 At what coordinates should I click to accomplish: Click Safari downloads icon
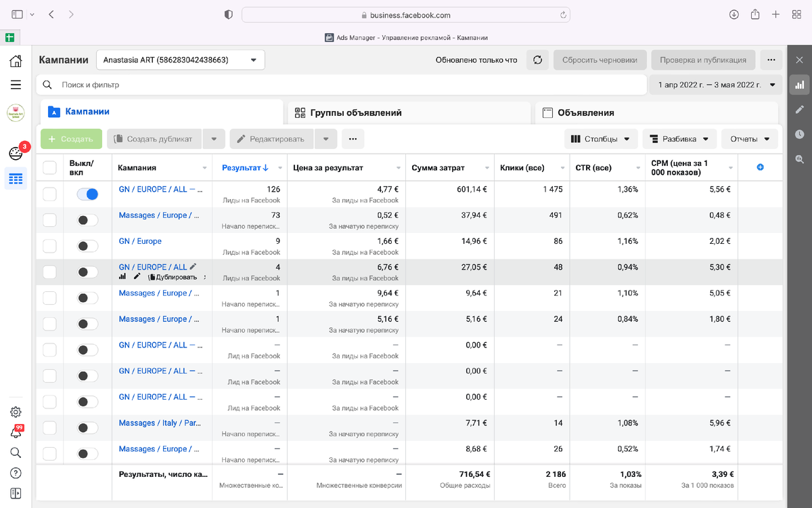[x=734, y=14]
